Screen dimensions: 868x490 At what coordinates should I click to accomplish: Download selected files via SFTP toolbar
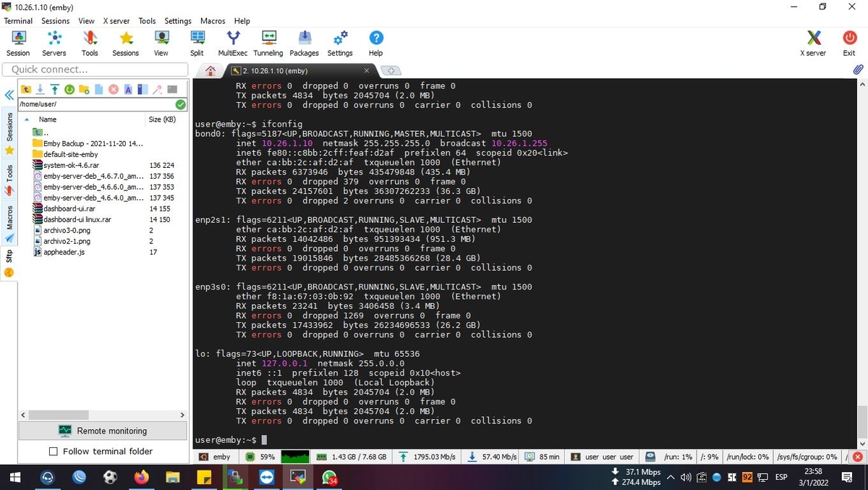click(x=41, y=90)
